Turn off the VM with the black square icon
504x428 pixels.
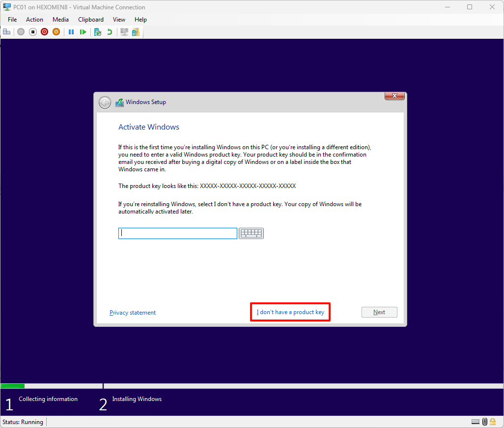coord(33,32)
